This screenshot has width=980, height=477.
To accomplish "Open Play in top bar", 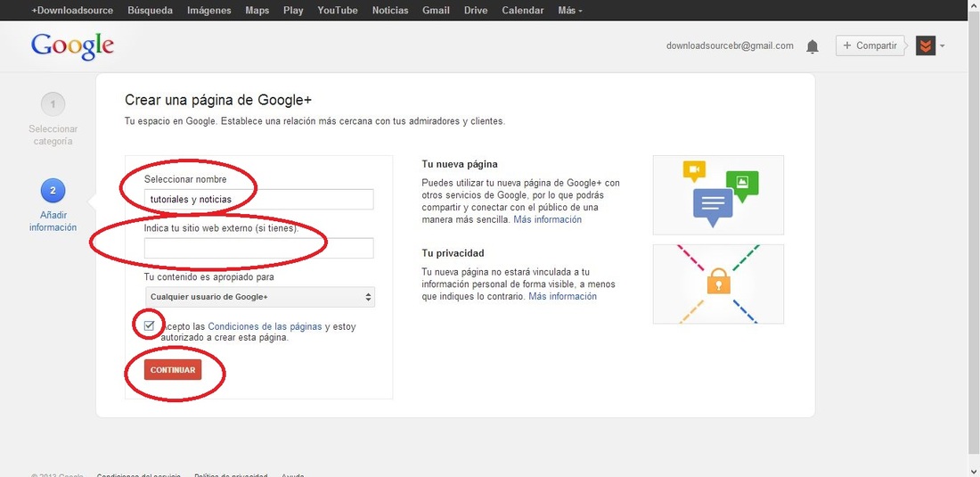I will 293,10.
